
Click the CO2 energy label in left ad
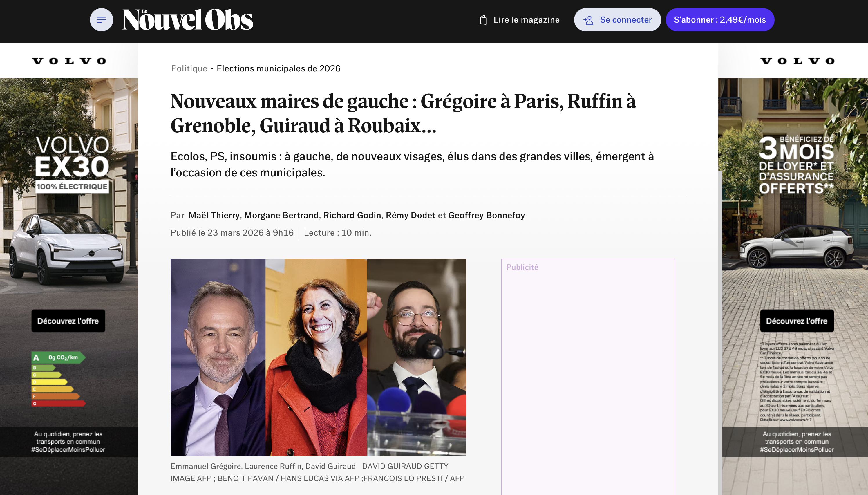pyautogui.click(x=58, y=379)
